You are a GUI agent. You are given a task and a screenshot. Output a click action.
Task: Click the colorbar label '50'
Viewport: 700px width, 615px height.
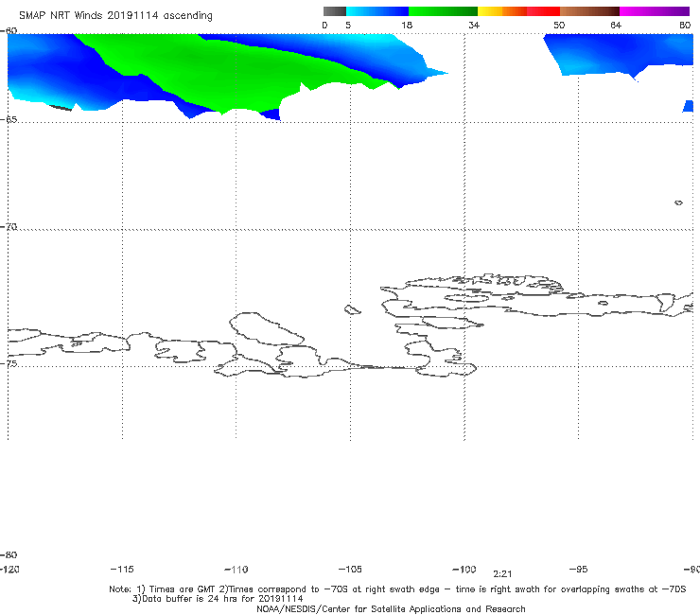[x=559, y=26]
